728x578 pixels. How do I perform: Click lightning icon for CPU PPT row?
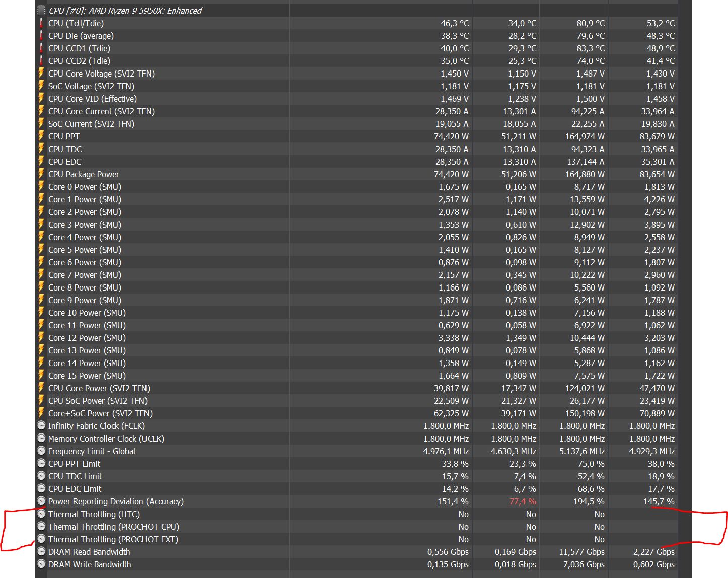pos(41,136)
